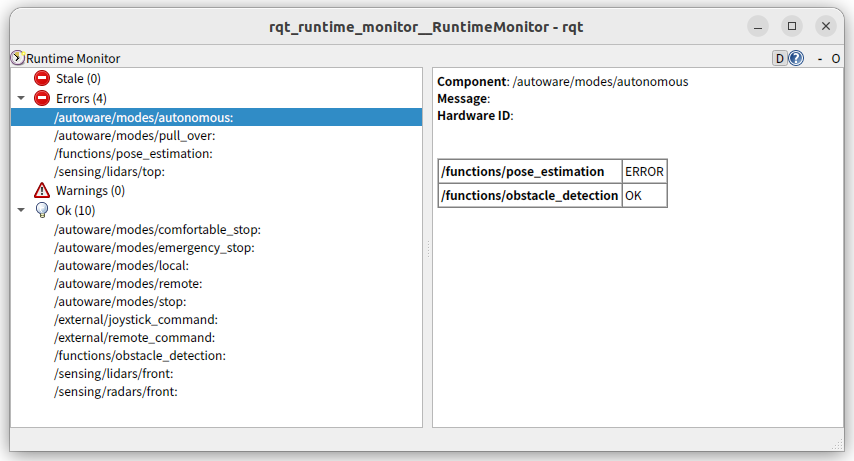Click the Warnings triangle icon
The width and height of the screenshot is (854, 461).
coord(42,191)
